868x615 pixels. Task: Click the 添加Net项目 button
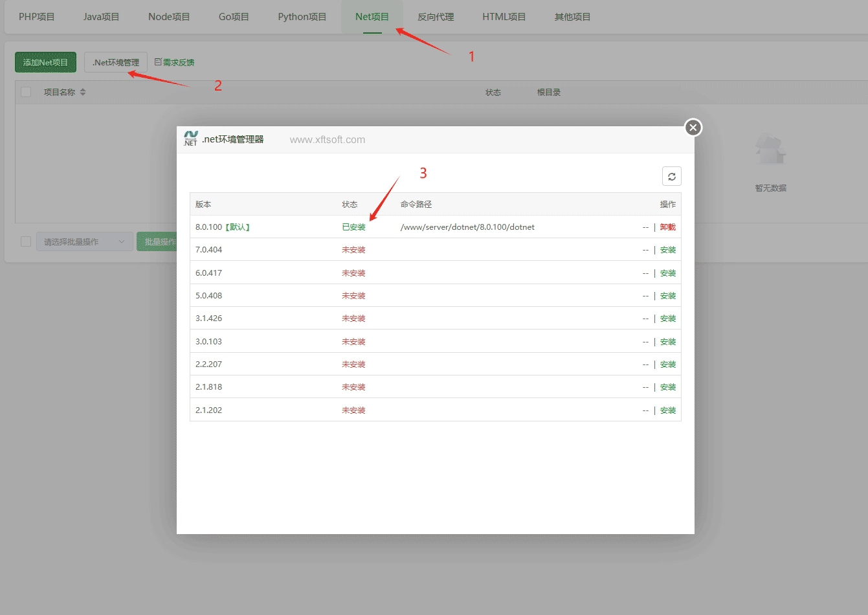(x=45, y=62)
